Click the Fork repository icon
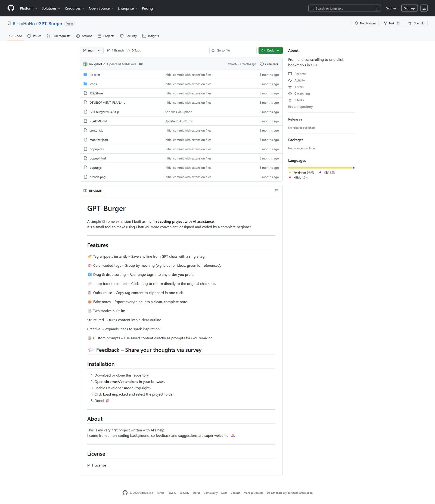The height and width of the screenshot is (504, 435). 385,23
